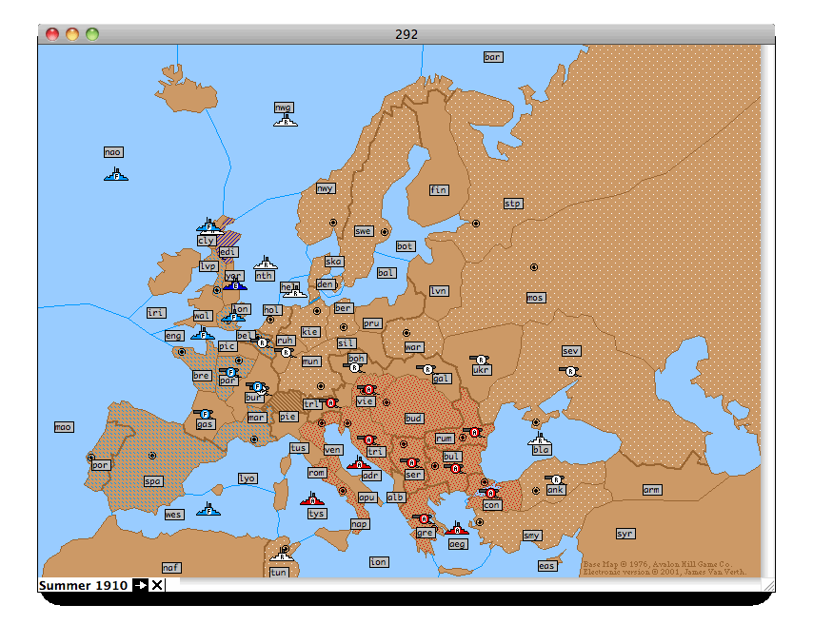Click the 'bar' province label
Viewport: 813px width, 644px height.
(x=492, y=57)
